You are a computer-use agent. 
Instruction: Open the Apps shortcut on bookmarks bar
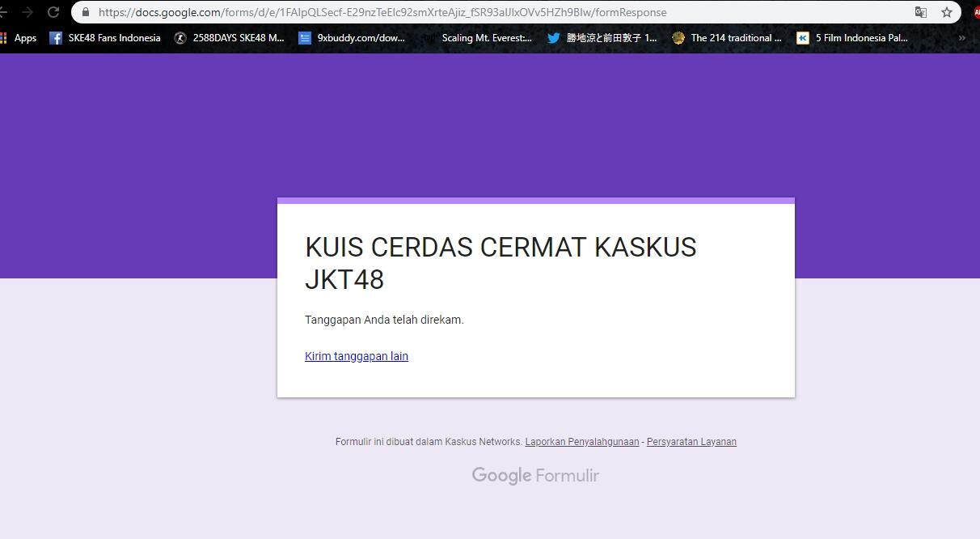pos(25,37)
